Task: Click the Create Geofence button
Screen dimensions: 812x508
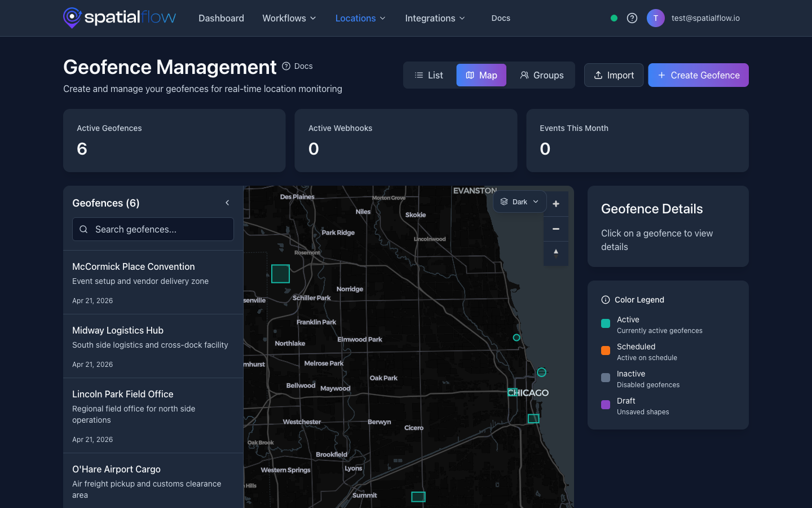Action: tap(698, 75)
